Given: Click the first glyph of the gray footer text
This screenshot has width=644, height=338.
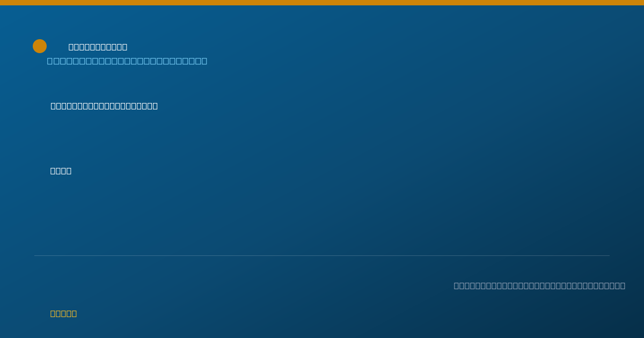Looking at the screenshot, I should point(457,286).
